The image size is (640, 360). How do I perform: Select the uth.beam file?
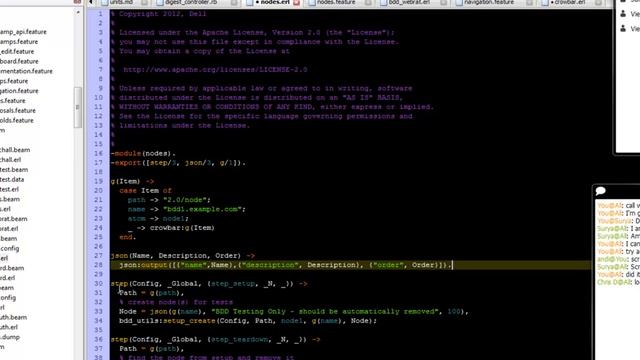pos(13,317)
